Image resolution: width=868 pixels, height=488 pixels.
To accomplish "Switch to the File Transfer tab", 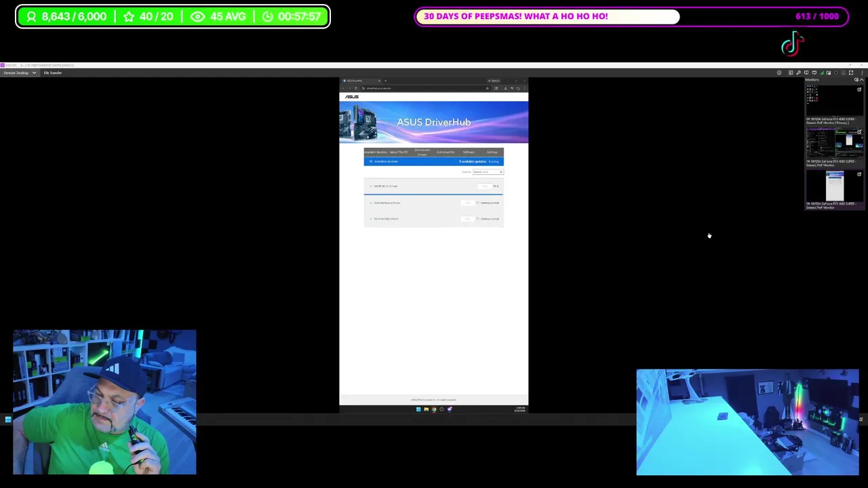I will (53, 73).
